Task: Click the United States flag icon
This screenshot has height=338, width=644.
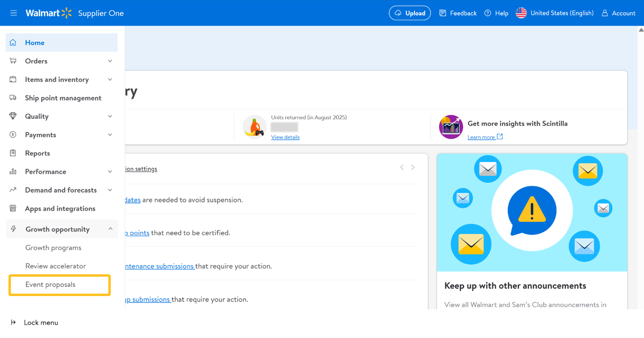Action: tap(521, 13)
